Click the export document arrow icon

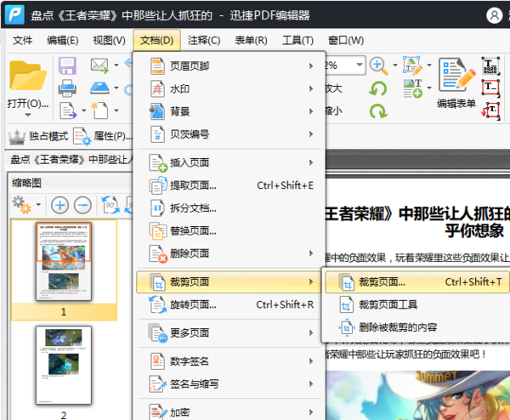pos(68,111)
